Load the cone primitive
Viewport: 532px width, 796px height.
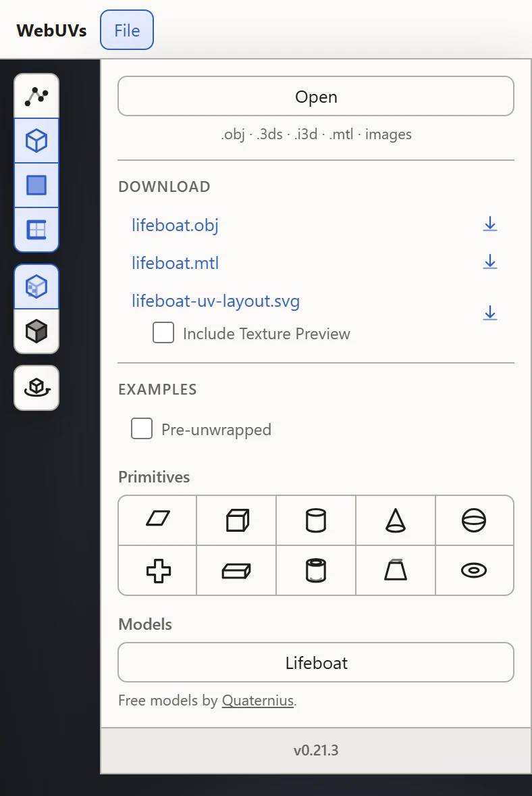click(x=396, y=520)
